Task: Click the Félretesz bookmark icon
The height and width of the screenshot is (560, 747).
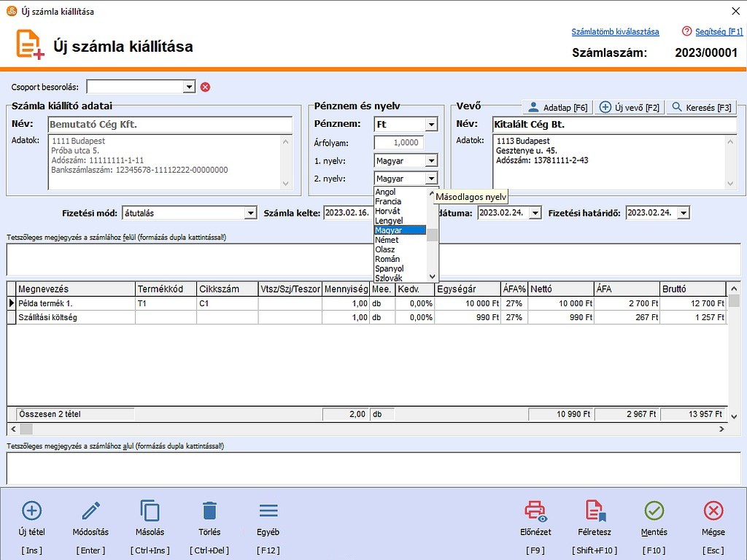Action: point(595,510)
